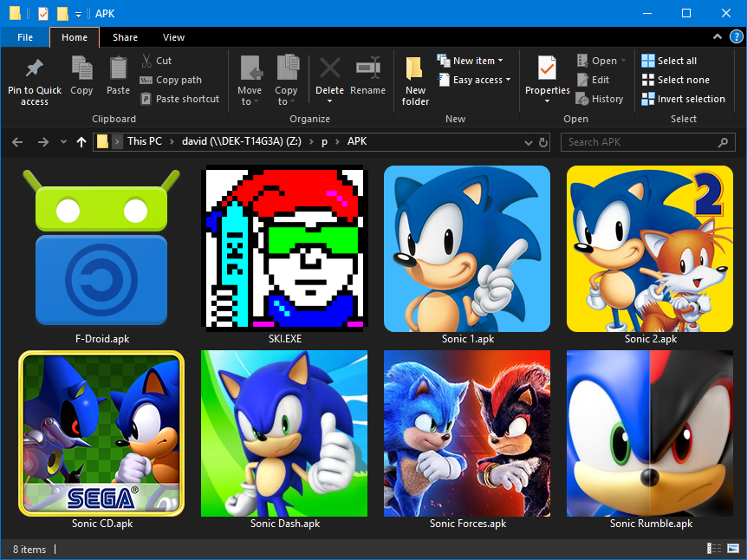Select the F-Droid.apk thumbnail

tap(101, 247)
